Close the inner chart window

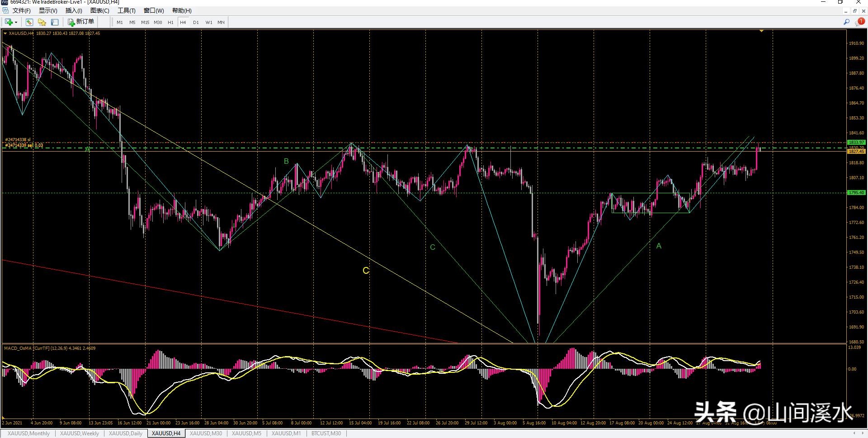tap(863, 10)
